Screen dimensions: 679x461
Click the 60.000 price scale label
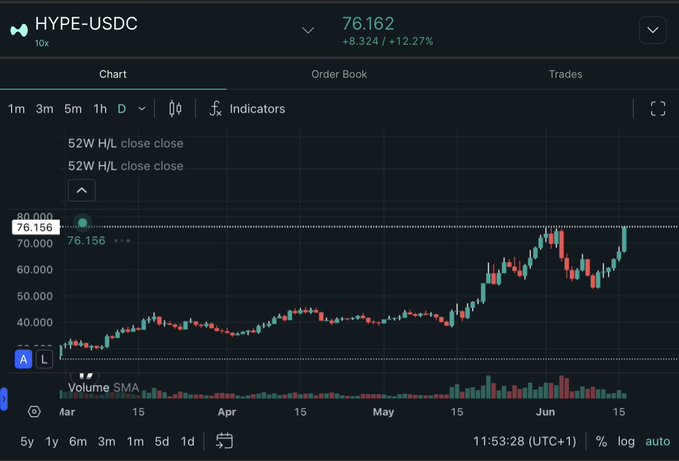pyautogui.click(x=35, y=270)
